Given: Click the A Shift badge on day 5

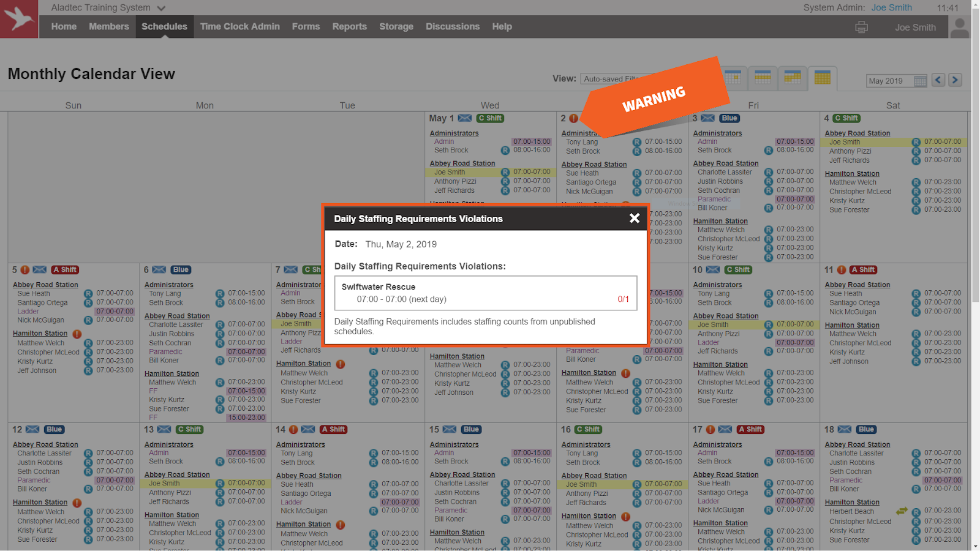Looking at the screenshot, I should (65, 270).
